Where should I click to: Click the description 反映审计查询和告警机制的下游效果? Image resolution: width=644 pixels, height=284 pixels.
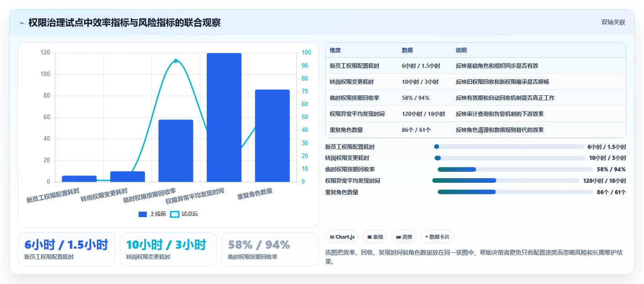(499, 114)
